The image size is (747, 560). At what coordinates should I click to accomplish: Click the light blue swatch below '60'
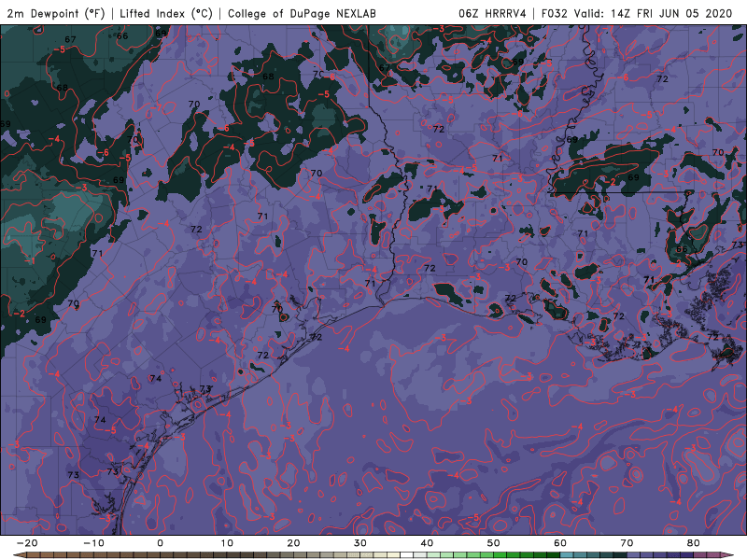point(567,554)
